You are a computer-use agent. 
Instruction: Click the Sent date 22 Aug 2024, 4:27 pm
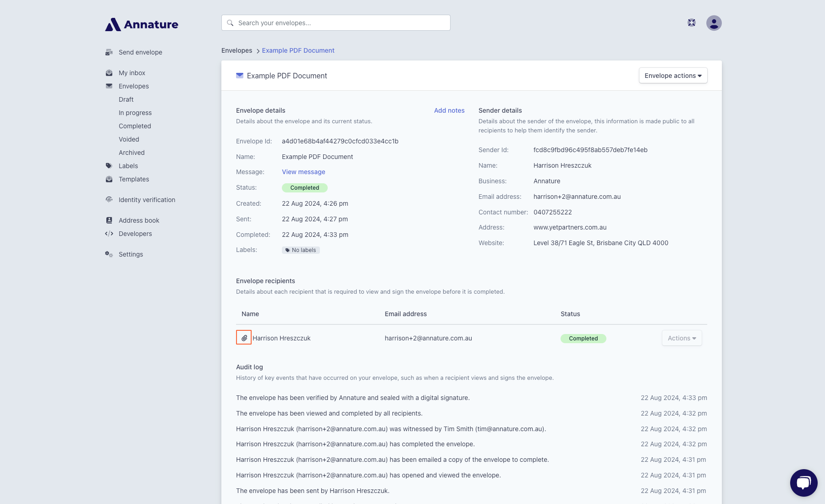[315, 219]
